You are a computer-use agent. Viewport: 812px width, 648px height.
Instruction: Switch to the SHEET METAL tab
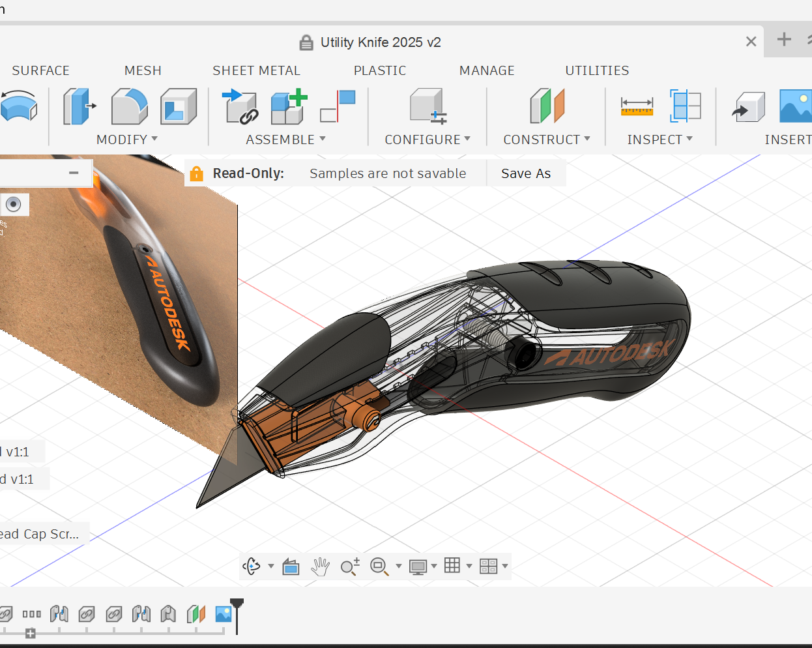256,70
